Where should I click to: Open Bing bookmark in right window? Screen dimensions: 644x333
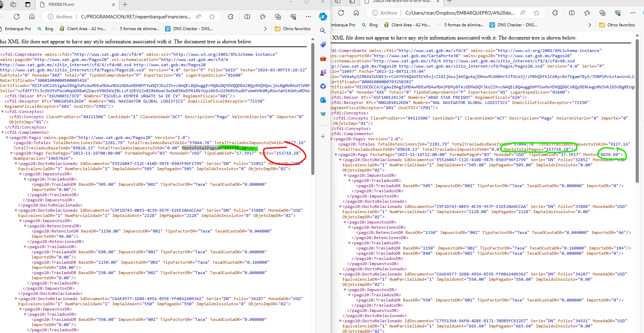point(370,25)
